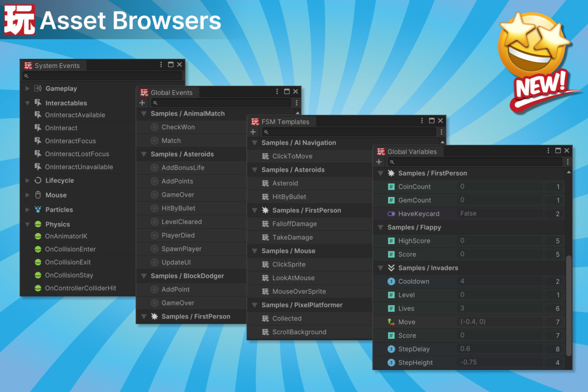Click the CheckWon event target icon

(x=154, y=127)
